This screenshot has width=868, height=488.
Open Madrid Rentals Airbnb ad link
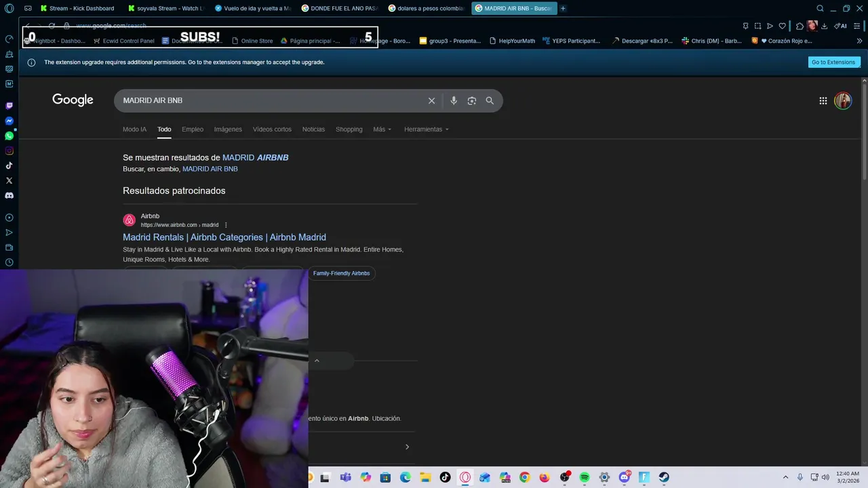point(224,237)
